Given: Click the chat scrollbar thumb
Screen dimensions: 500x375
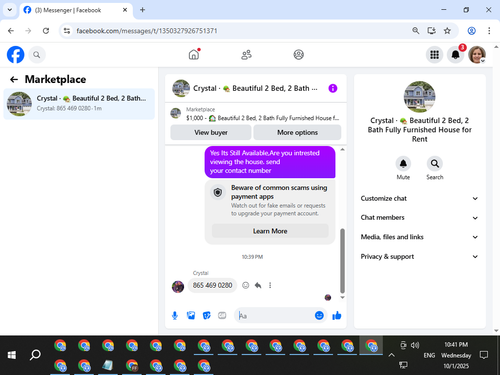Looking at the screenshot, I should coord(342,260).
